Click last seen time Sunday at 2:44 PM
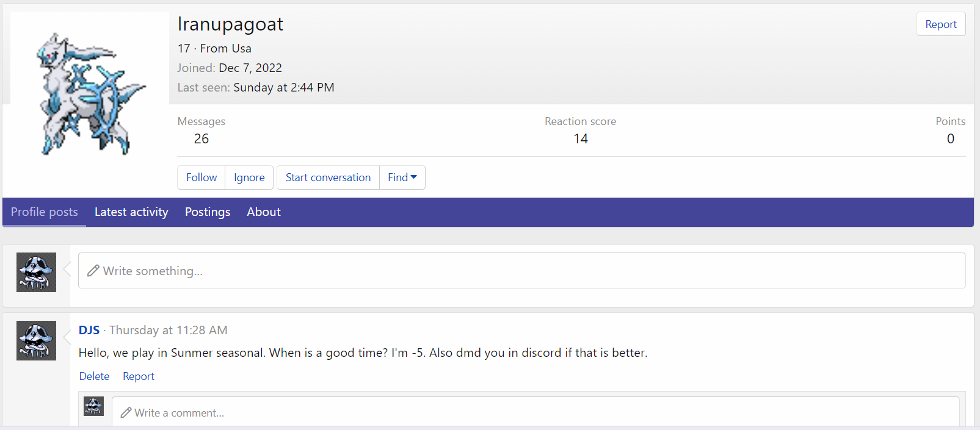 click(x=284, y=87)
